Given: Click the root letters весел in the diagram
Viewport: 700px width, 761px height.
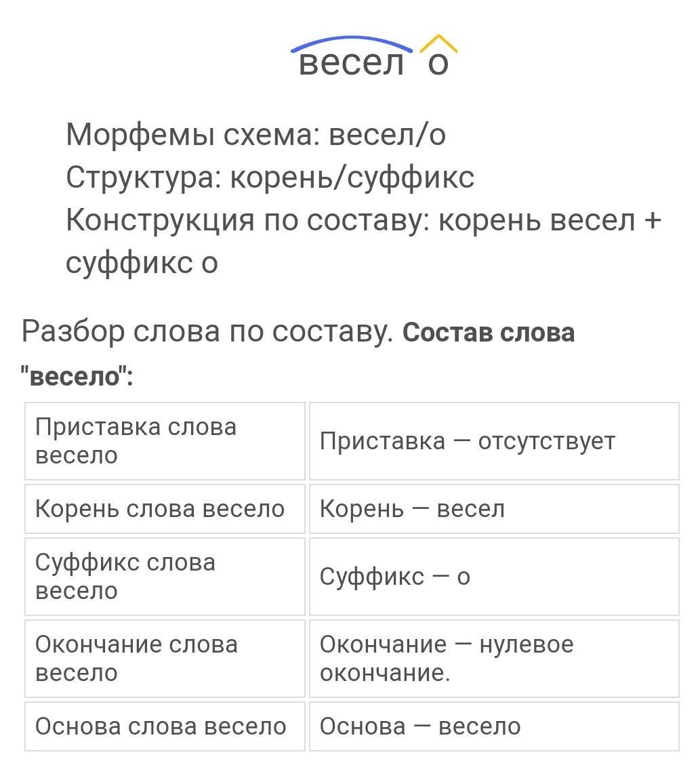Looking at the screenshot, I should coord(351,63).
